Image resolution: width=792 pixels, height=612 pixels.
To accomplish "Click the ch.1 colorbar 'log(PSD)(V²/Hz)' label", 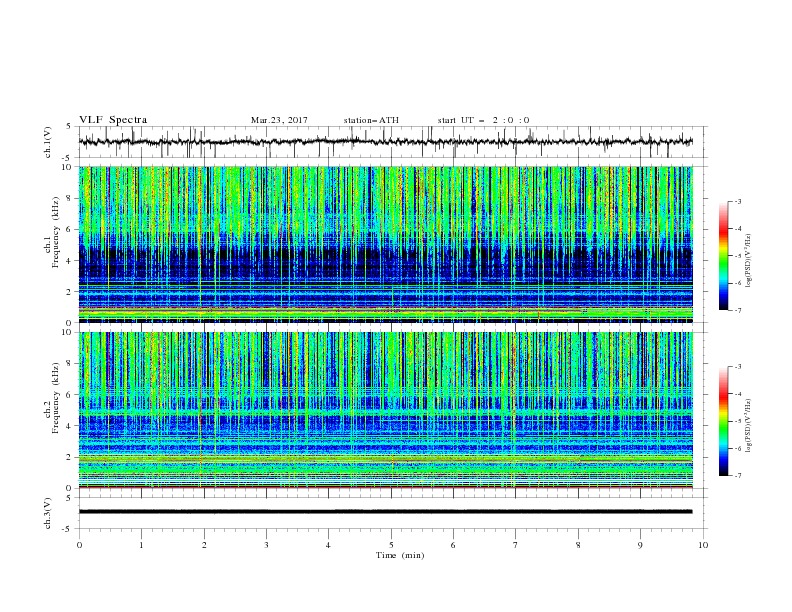I will point(749,261).
